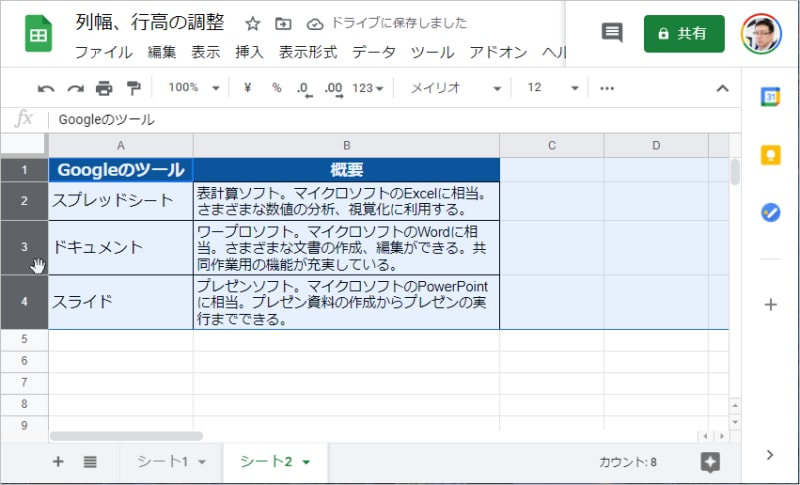Open the アドオン menu

(498, 52)
